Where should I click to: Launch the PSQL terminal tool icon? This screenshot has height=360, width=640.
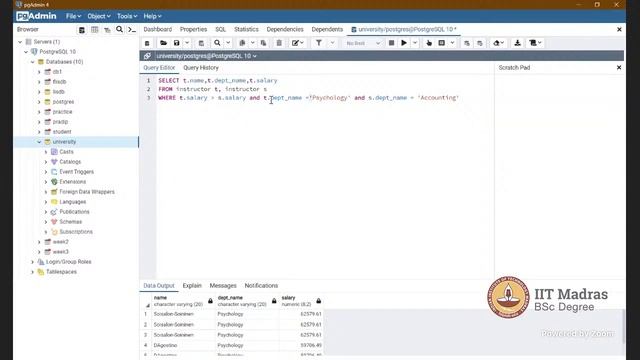(x=132, y=30)
